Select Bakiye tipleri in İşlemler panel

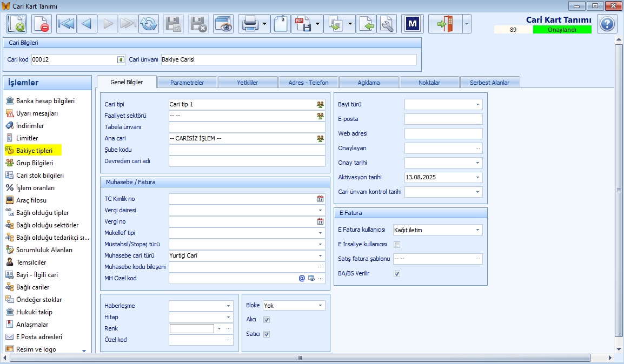point(35,151)
